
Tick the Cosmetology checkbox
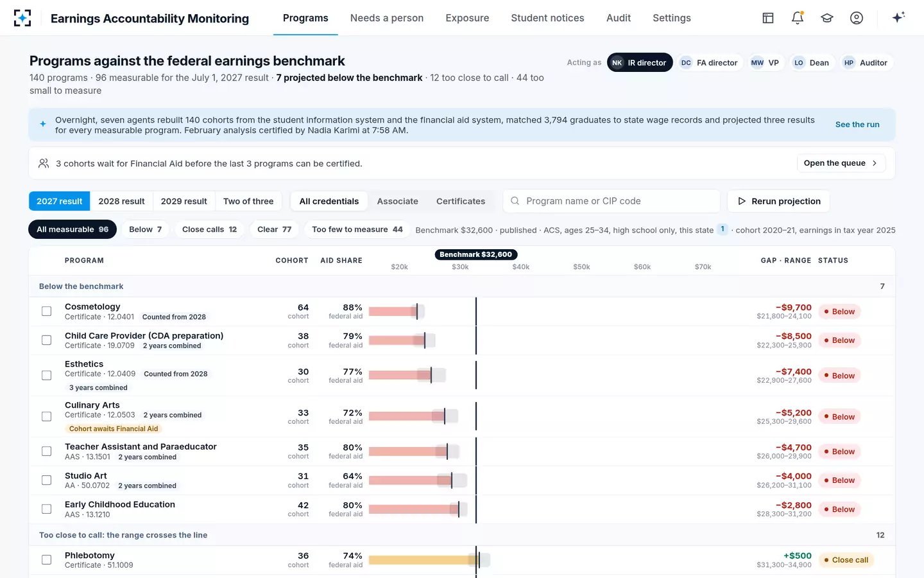click(47, 311)
